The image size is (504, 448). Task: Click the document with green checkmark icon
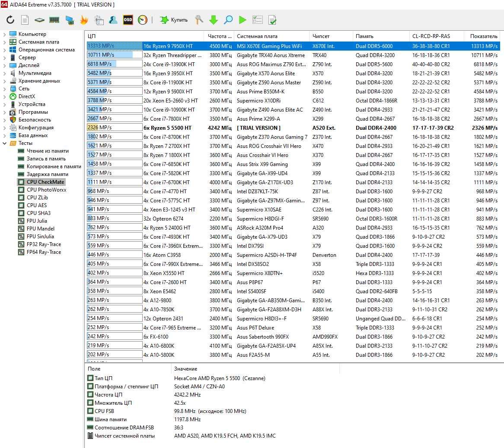coord(272,20)
